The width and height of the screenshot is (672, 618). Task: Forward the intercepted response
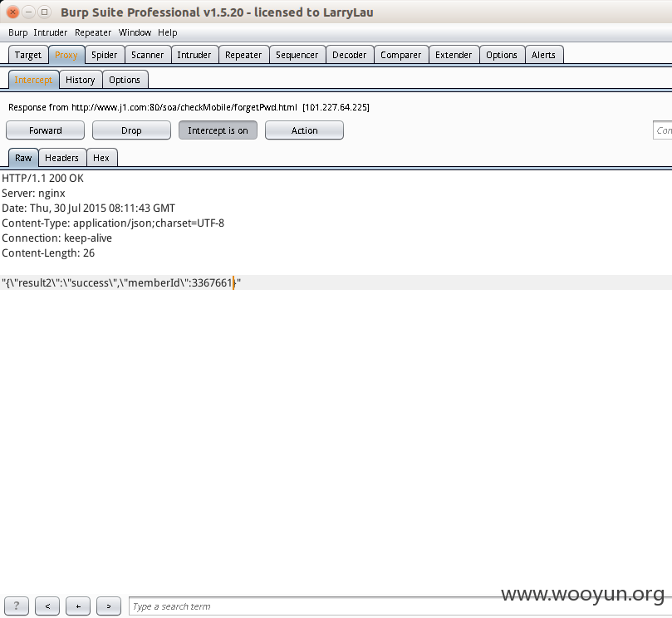45,130
